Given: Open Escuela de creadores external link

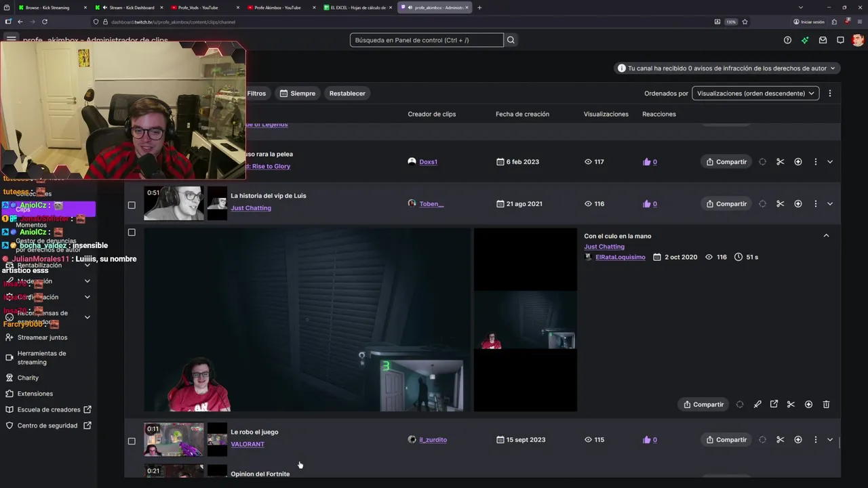Looking at the screenshot, I should coord(49,410).
